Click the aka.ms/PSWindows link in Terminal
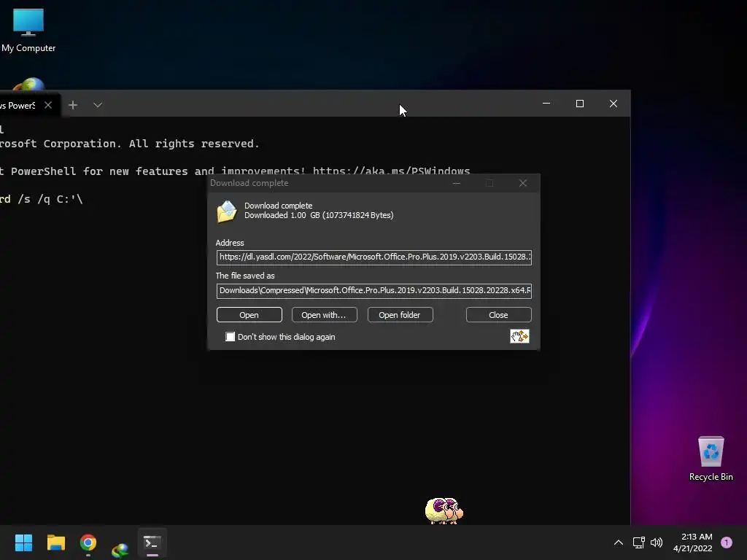The height and width of the screenshot is (560, 747). click(391, 171)
